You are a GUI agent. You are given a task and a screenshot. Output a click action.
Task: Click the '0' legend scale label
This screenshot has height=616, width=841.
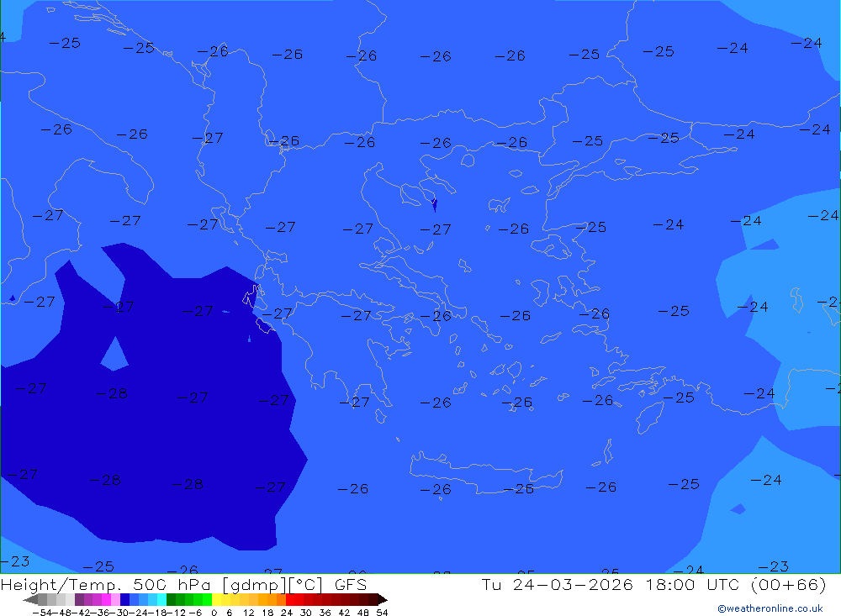point(214,613)
